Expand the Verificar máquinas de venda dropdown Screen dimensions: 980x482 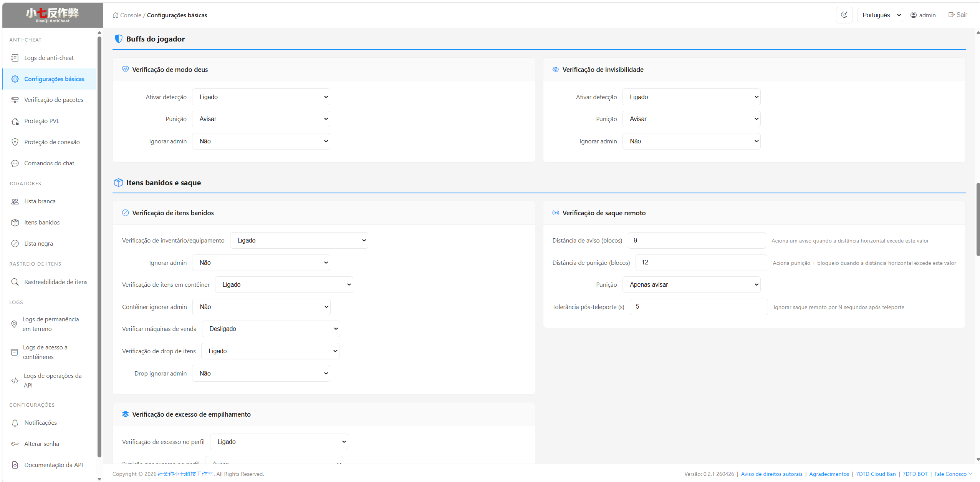pos(271,329)
